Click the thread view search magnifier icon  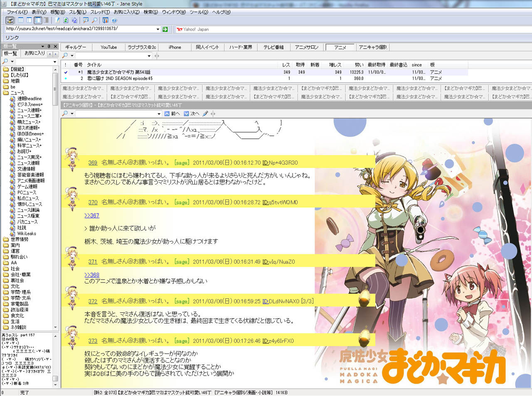[x=65, y=113]
